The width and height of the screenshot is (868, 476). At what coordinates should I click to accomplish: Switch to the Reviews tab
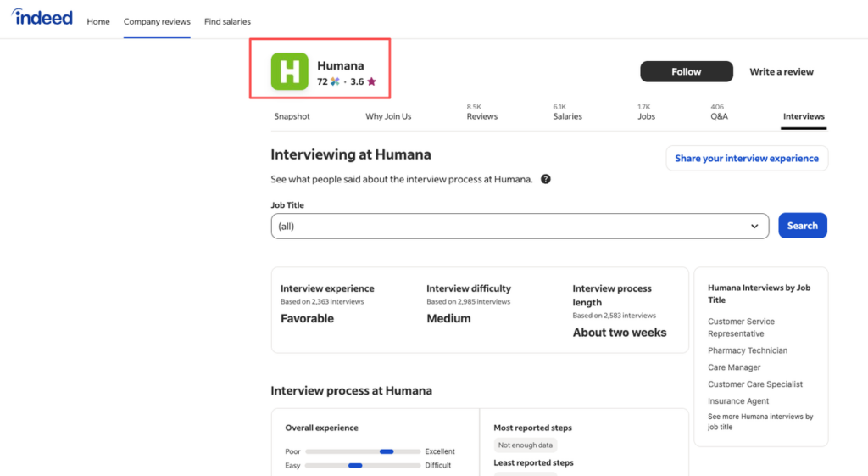(481, 113)
